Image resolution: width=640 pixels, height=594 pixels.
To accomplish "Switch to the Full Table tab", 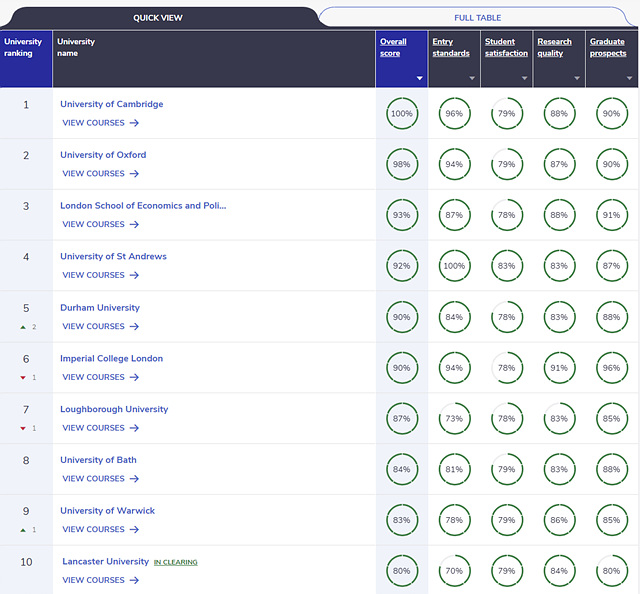I will (477, 17).
